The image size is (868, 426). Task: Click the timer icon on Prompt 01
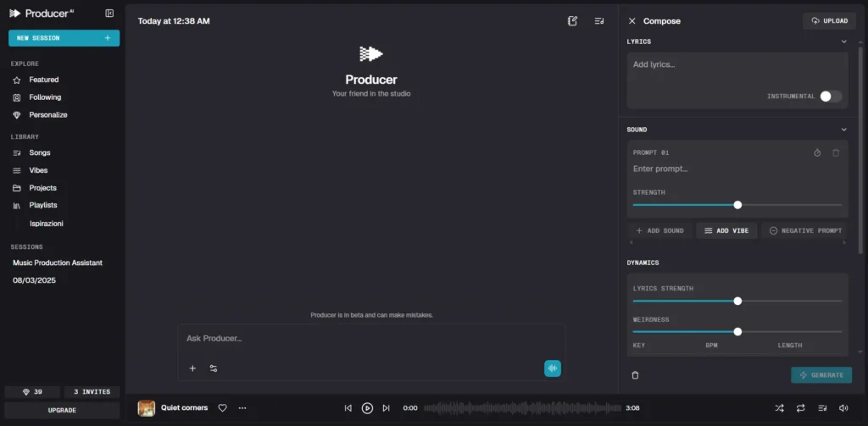coord(817,152)
